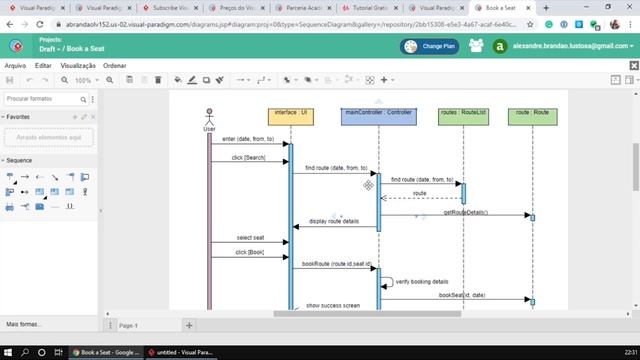Screen dimensions: 640x360
Task: Click the zoom out magnifier icon
Action: (64, 80)
